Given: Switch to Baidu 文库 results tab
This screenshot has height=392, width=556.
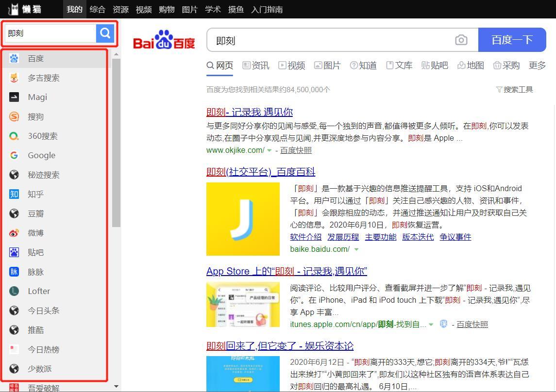Looking at the screenshot, I should (399, 65).
